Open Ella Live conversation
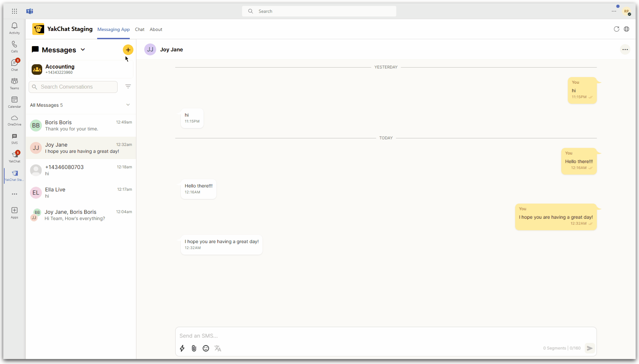 81,193
